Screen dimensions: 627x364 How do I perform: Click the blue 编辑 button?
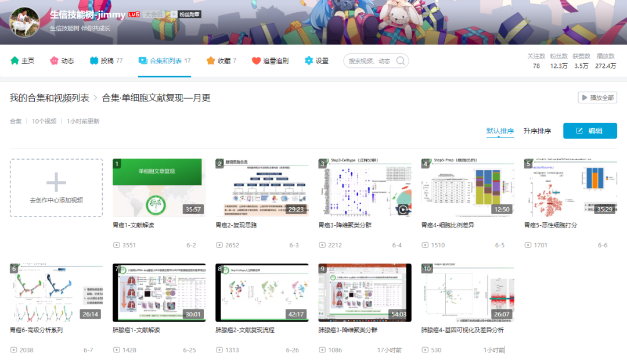(x=590, y=131)
